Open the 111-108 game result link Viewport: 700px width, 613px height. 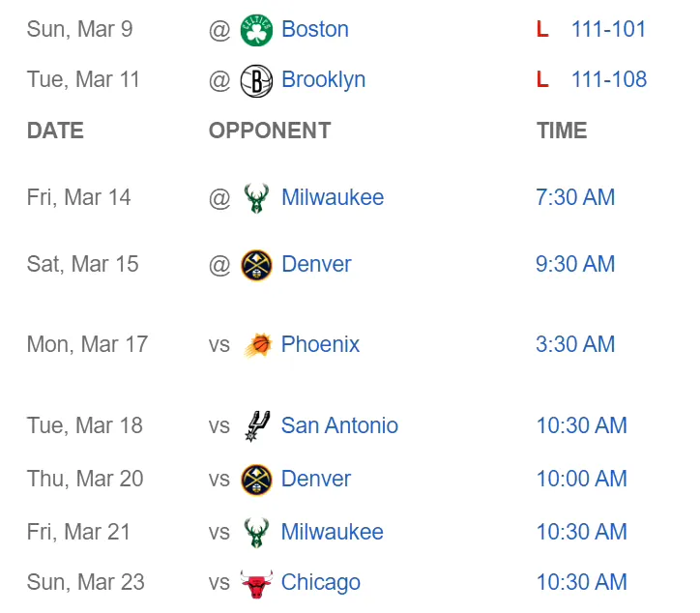point(608,80)
